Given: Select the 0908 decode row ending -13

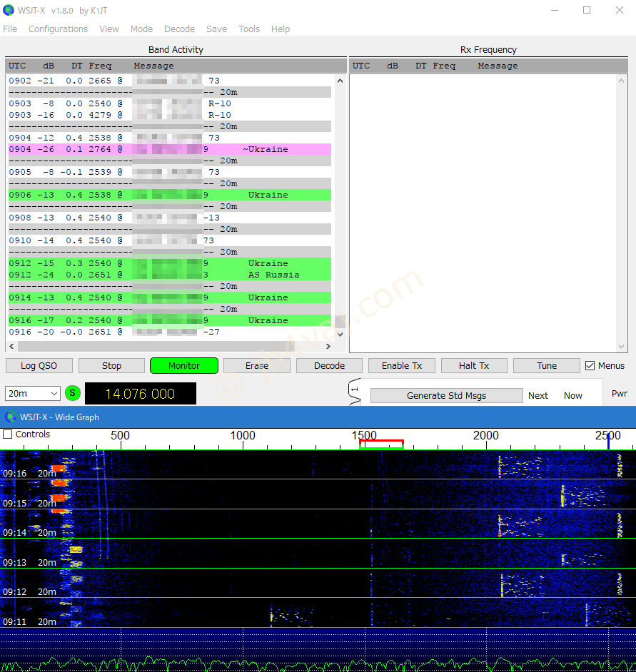Looking at the screenshot, I should [x=170, y=218].
